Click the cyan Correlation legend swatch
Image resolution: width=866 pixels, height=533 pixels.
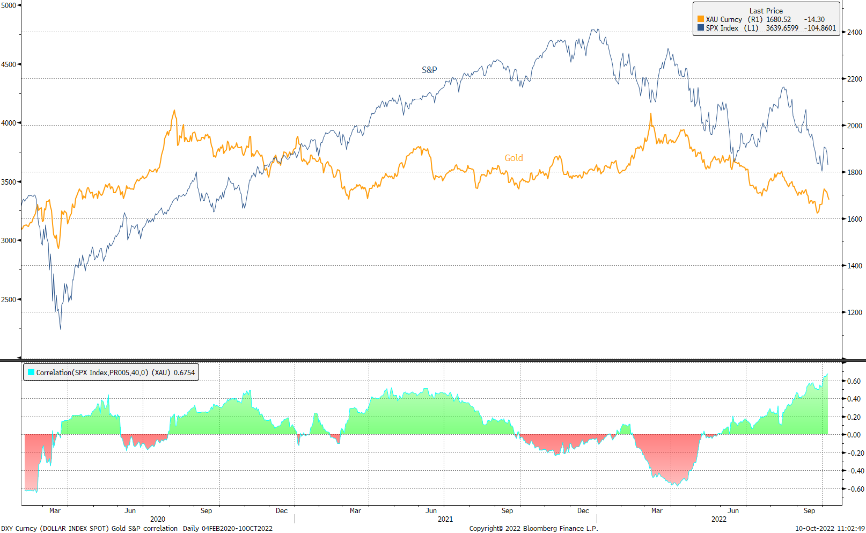point(30,372)
